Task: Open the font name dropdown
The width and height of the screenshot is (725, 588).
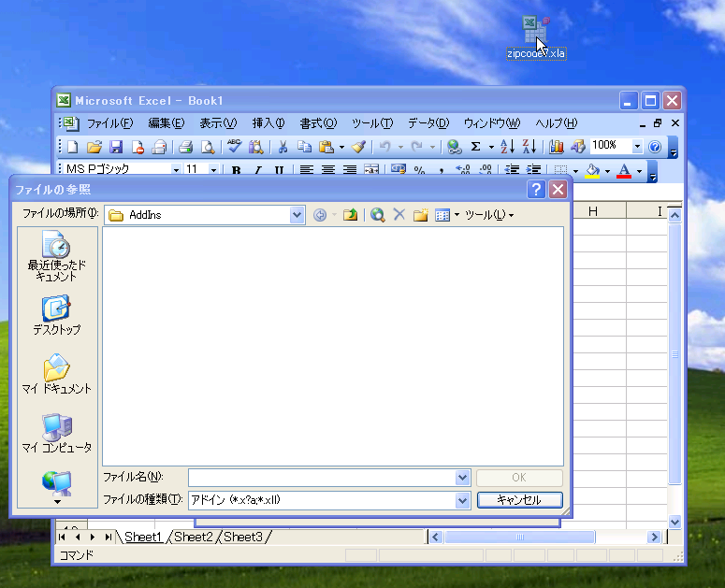Action: tap(176, 170)
